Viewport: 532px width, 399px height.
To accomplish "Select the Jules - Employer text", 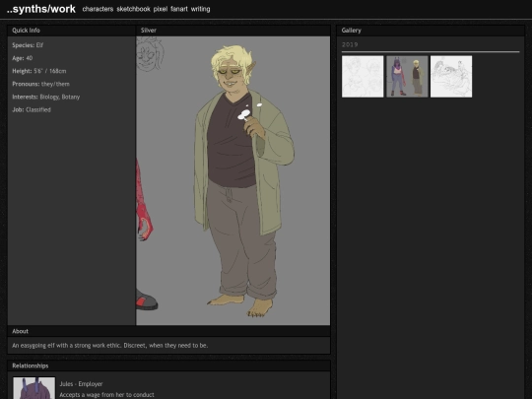I will (81, 384).
